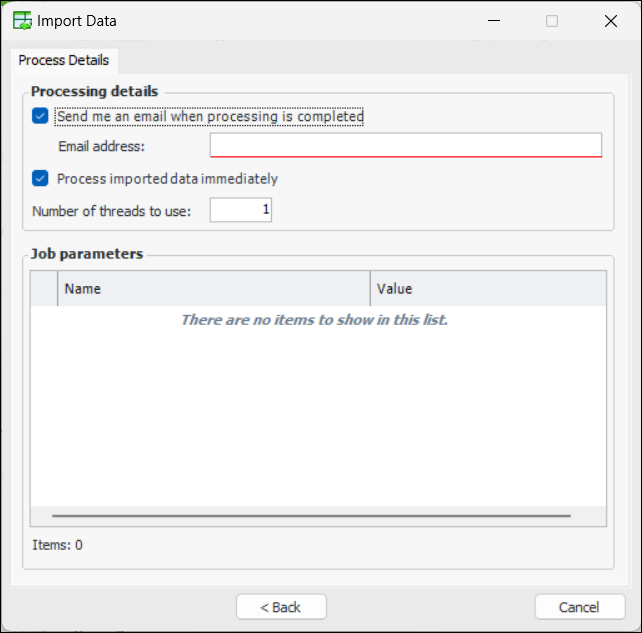Click the Import Data title bar text
This screenshot has width=642, height=633.
pos(77,20)
